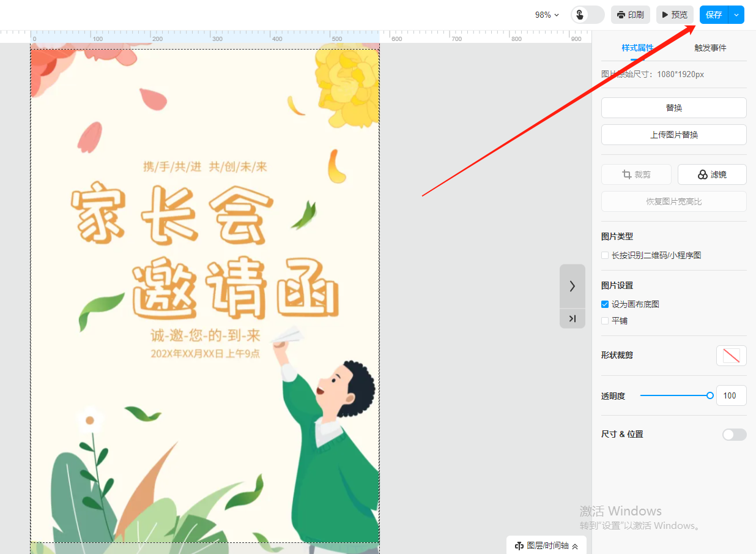Turn on the size & position toggle

tap(734, 435)
